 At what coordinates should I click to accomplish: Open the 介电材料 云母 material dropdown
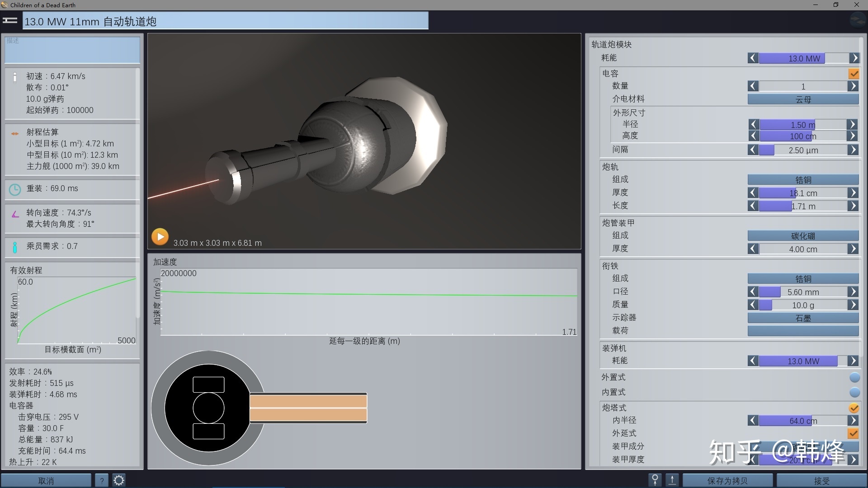(x=803, y=99)
